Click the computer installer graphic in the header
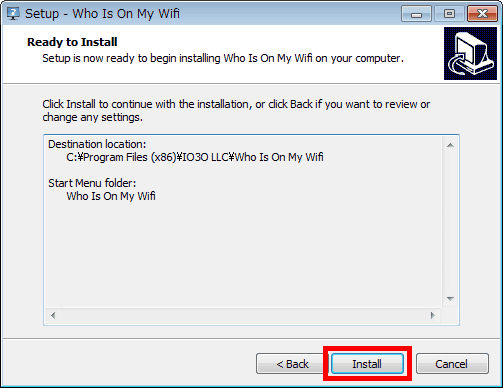The image size is (503, 388). [470, 53]
